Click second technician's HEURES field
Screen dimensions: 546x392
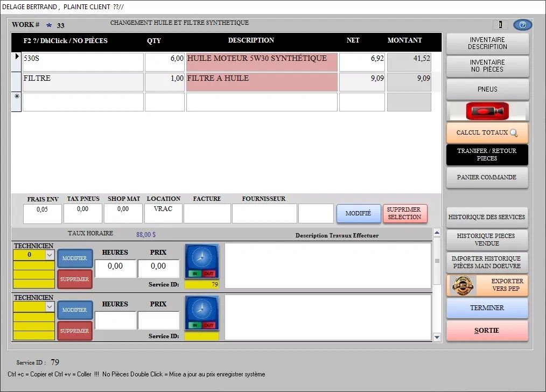tap(115, 320)
